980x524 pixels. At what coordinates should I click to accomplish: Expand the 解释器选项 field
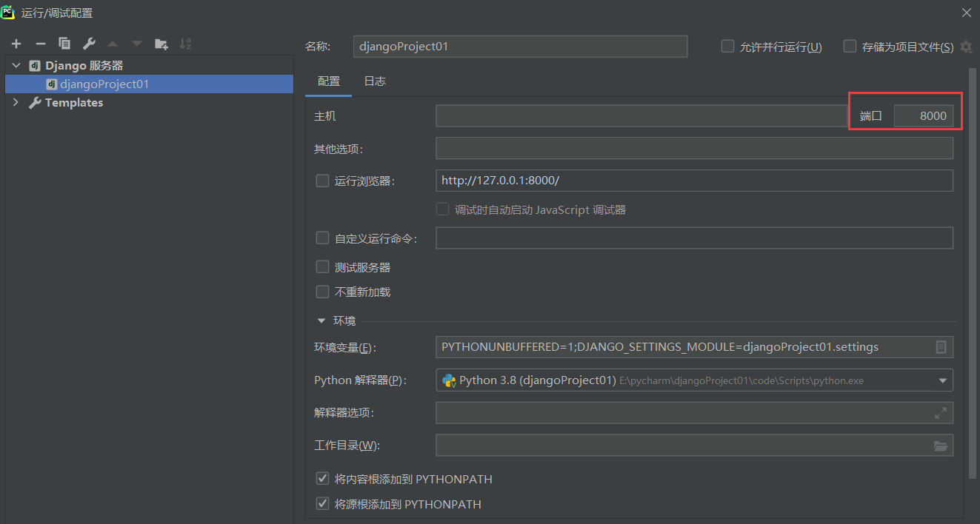click(x=941, y=413)
